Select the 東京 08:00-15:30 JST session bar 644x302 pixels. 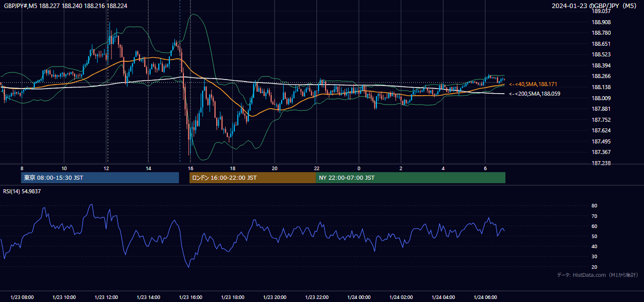click(100, 178)
